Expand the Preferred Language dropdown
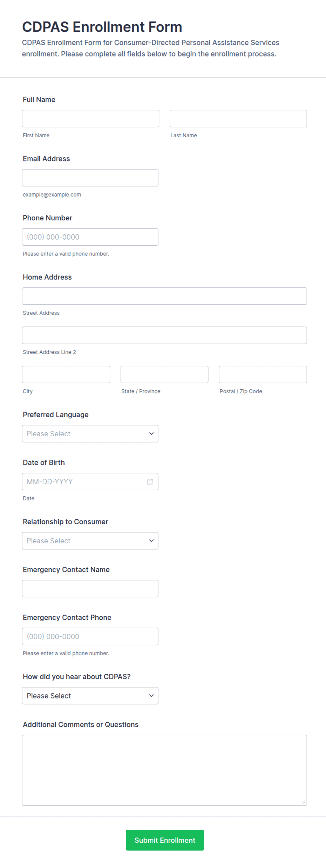The height and width of the screenshot is (868, 326). pyautogui.click(x=90, y=434)
